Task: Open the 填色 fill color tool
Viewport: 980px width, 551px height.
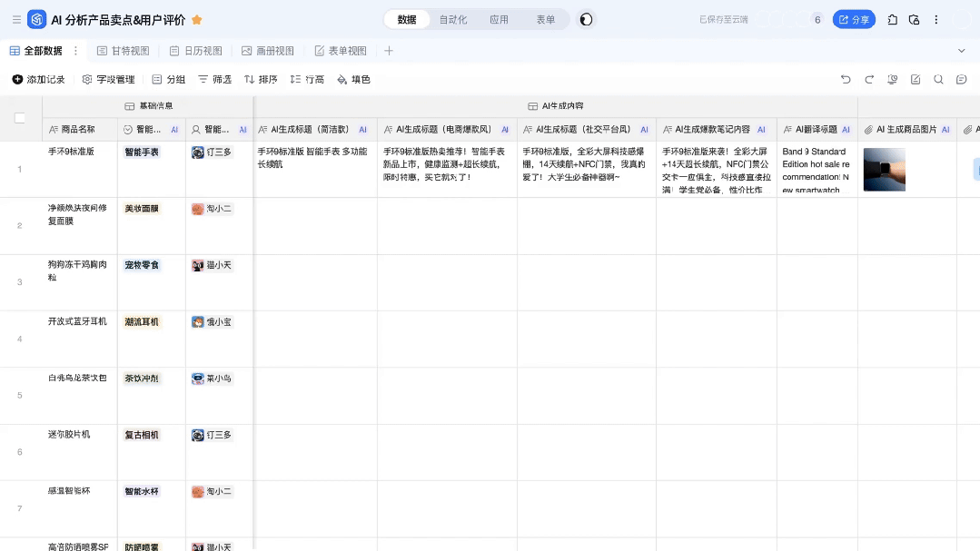Action: (353, 80)
